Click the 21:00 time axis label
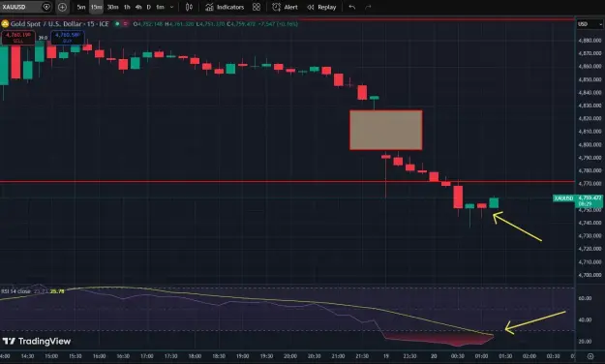 [338, 356]
